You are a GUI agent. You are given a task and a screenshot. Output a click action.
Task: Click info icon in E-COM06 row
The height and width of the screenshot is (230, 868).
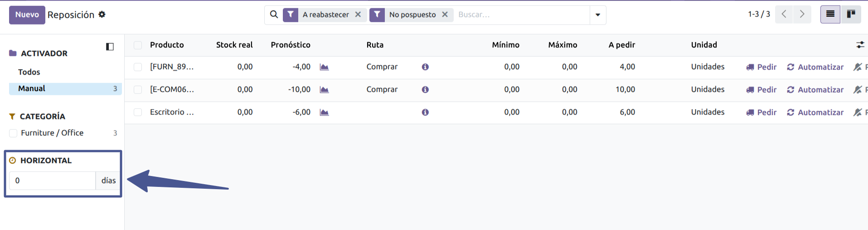[x=425, y=90]
